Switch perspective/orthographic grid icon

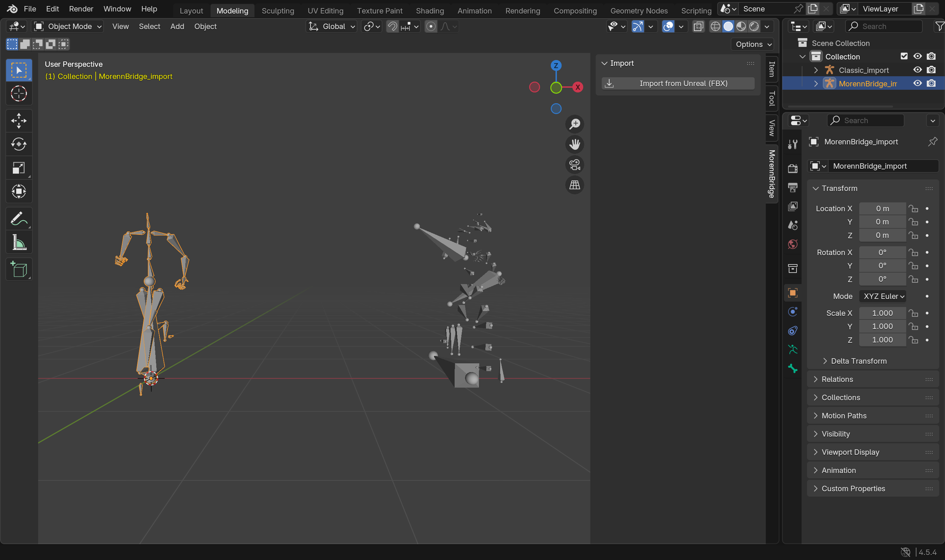[575, 185]
